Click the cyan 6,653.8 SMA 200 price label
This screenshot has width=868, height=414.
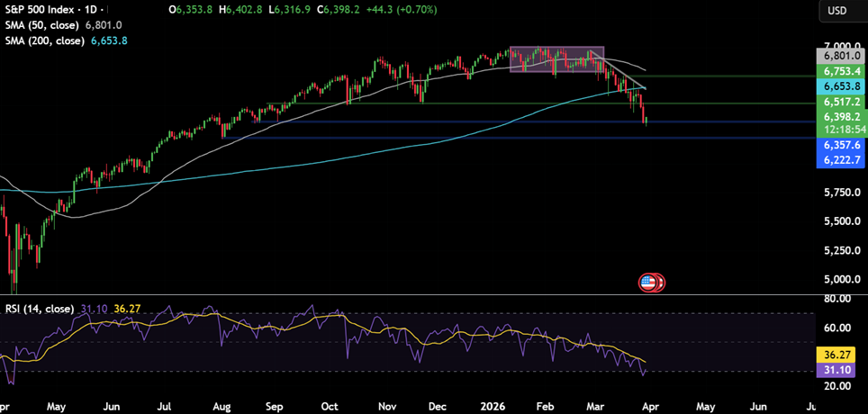pyautogui.click(x=841, y=85)
